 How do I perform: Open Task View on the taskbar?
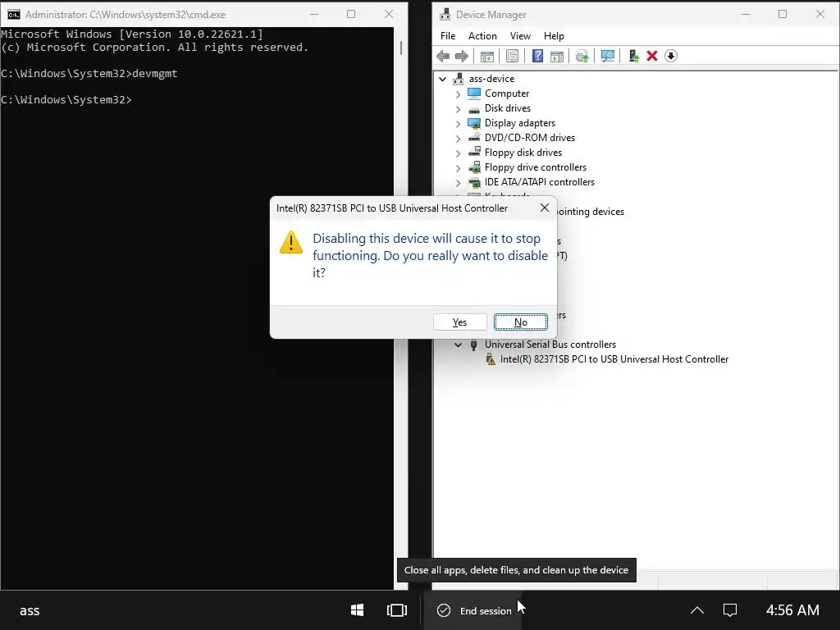pos(397,610)
